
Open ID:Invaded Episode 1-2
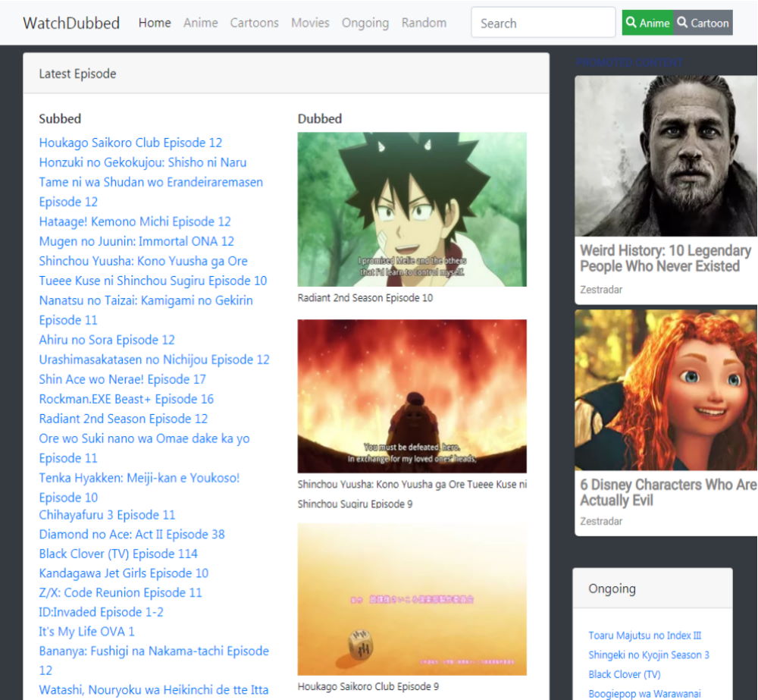[101, 612]
